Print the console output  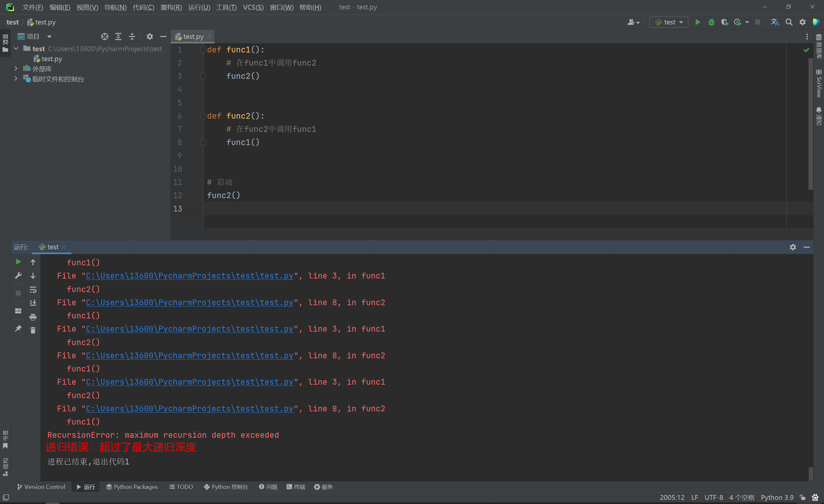click(x=33, y=317)
